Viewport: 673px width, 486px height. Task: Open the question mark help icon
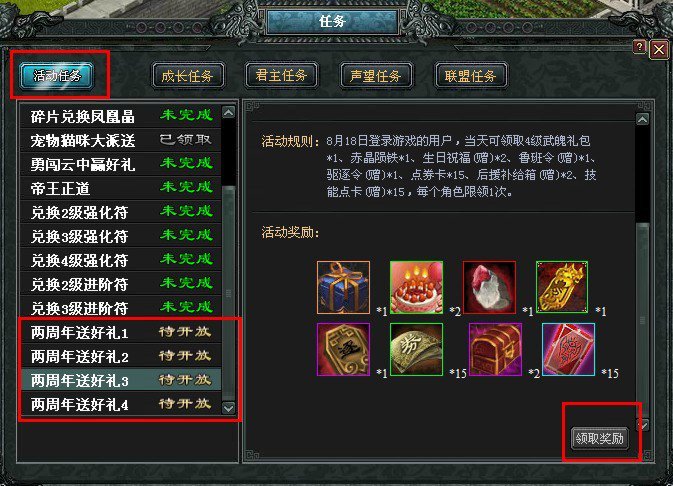pos(640,47)
